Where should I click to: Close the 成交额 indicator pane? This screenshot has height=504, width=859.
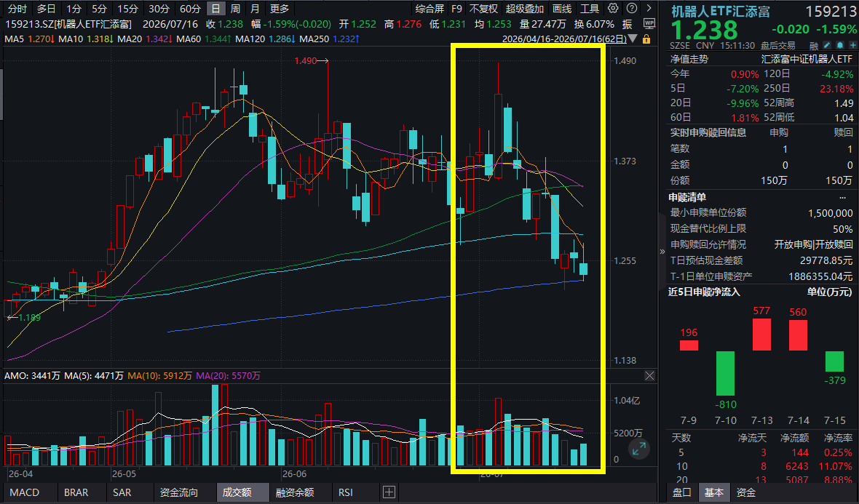tap(649, 375)
